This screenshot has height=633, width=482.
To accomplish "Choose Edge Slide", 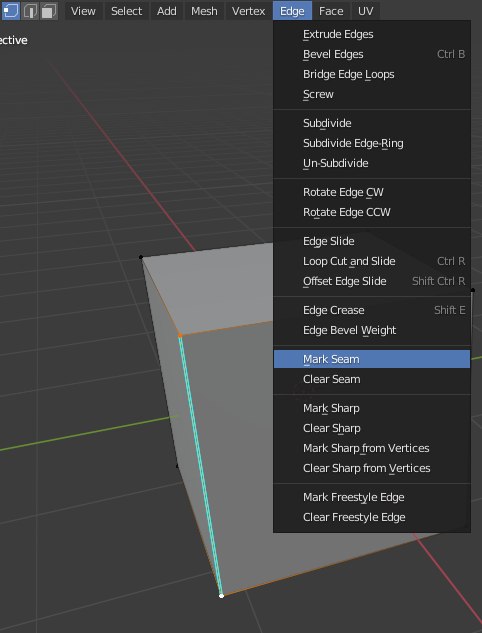I will (372, 241).
